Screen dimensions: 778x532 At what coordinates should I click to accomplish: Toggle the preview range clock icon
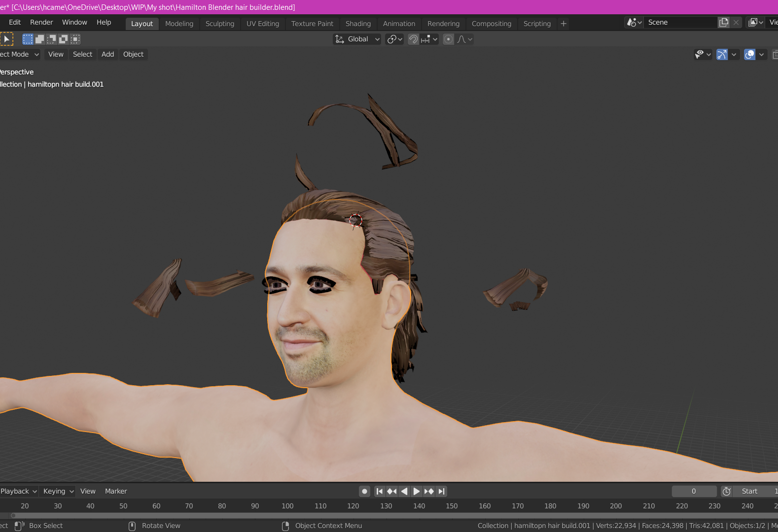[x=726, y=491]
